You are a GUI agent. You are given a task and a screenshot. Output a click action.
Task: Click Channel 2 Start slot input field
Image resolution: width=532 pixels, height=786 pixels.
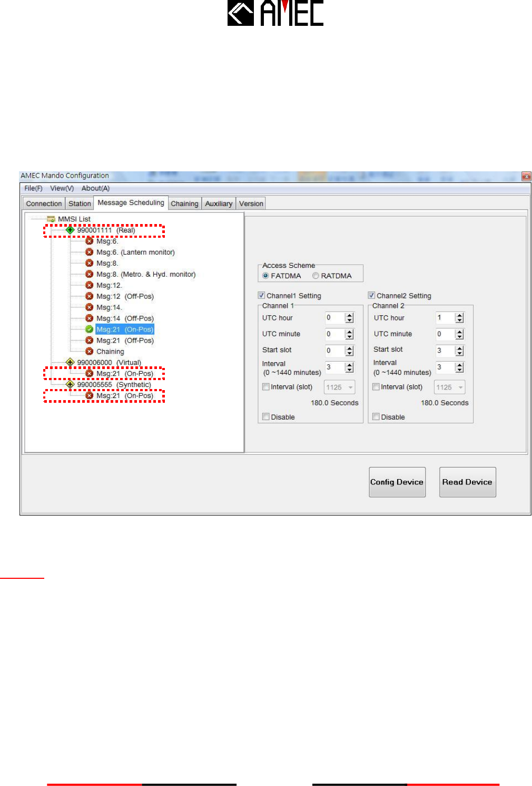445,351
